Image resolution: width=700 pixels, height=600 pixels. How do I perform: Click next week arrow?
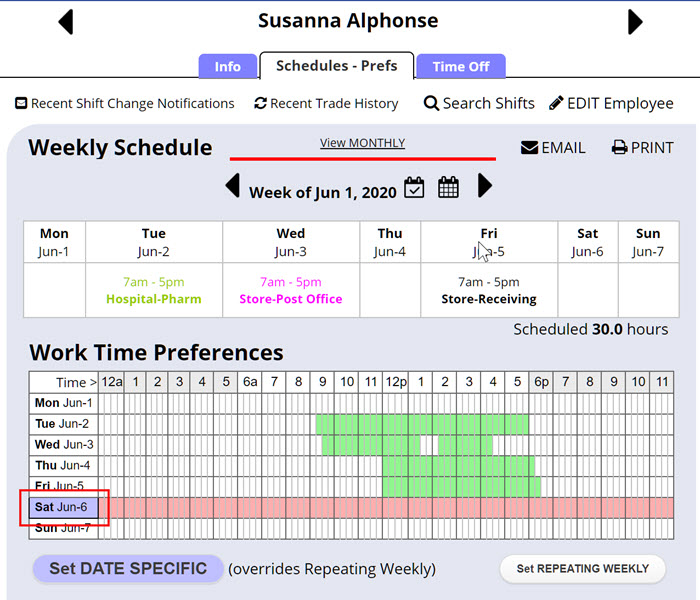(485, 186)
